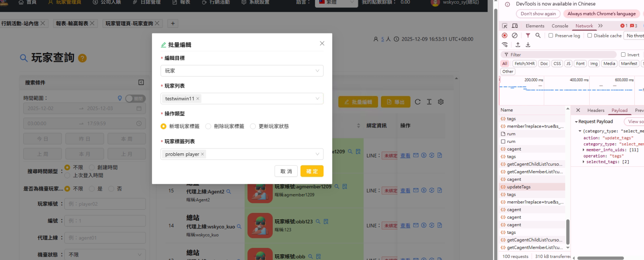Close the batch edit dialog
Viewport: 644px width, 260px height.
coord(322,43)
